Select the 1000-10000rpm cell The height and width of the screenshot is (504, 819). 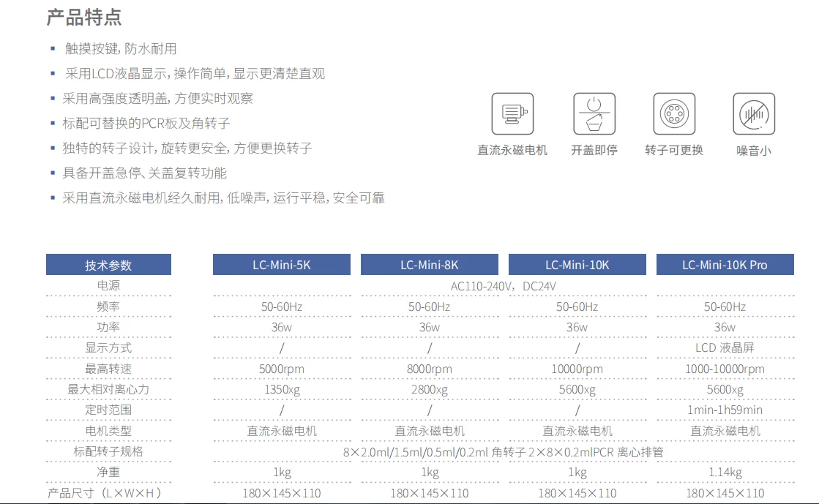point(725,369)
